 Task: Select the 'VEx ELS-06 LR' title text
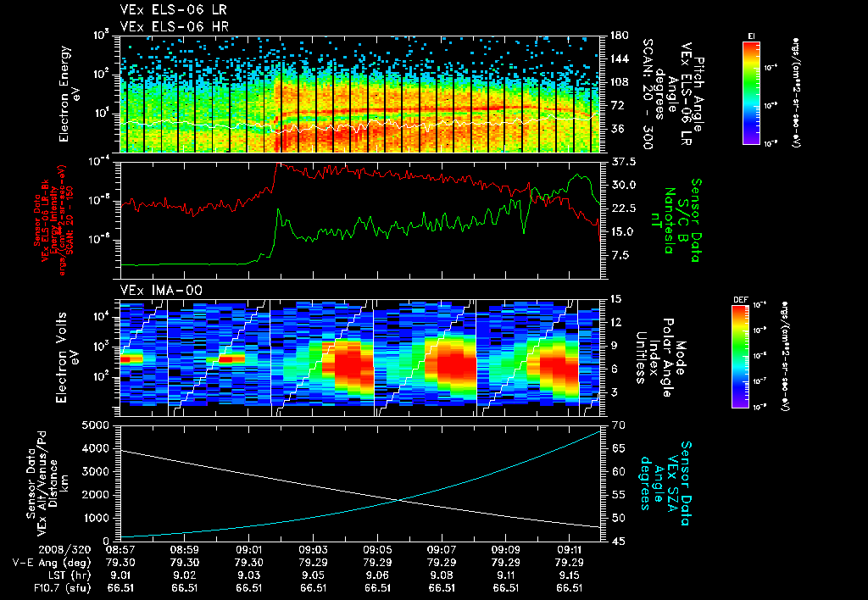173,10
